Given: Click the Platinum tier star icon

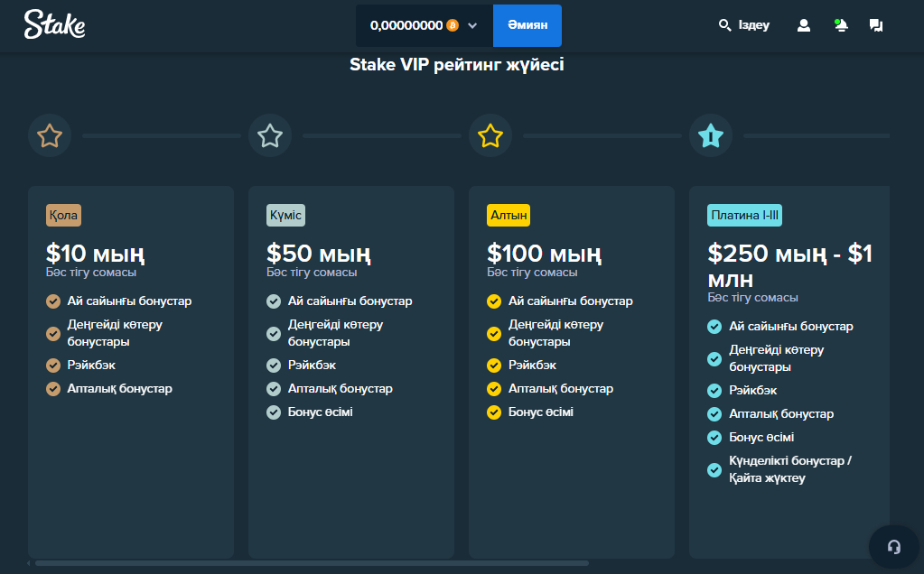Looking at the screenshot, I should [711, 136].
